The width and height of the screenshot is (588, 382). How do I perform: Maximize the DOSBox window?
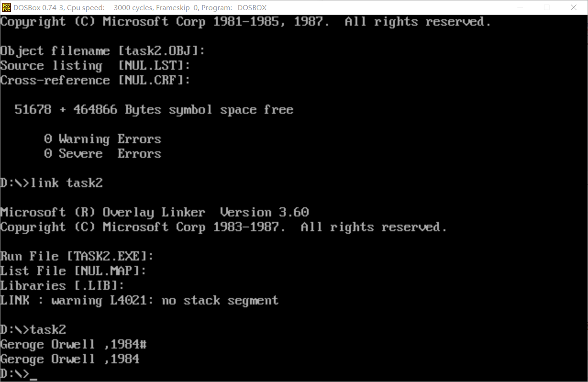[x=547, y=7]
